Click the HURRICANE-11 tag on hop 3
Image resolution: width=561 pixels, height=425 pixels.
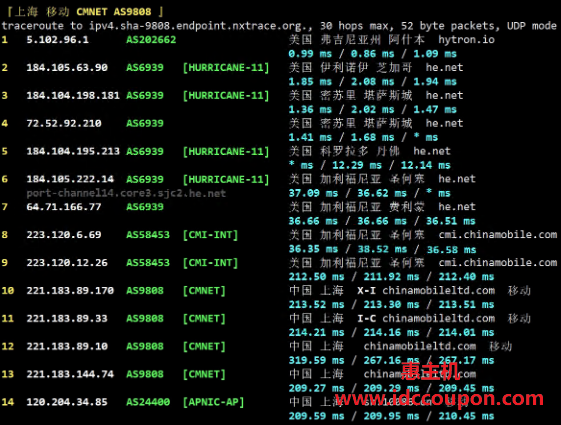(x=226, y=96)
